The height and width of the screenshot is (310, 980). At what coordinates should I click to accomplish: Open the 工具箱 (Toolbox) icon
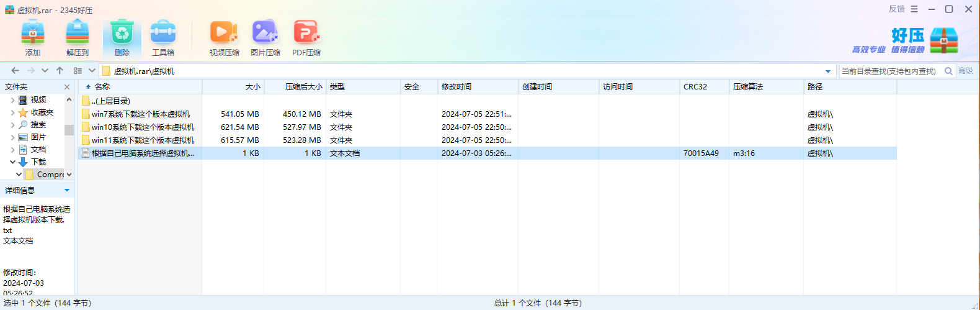(x=163, y=37)
